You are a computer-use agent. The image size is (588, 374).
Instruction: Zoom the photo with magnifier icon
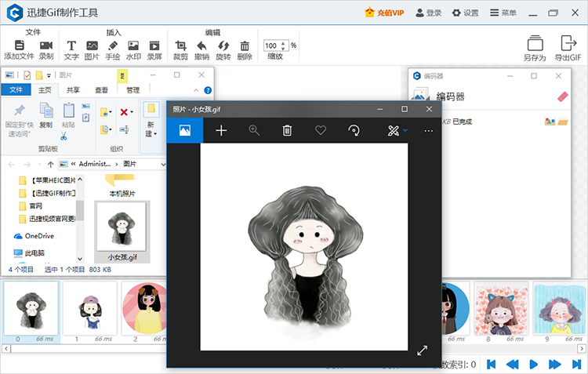[x=254, y=130]
